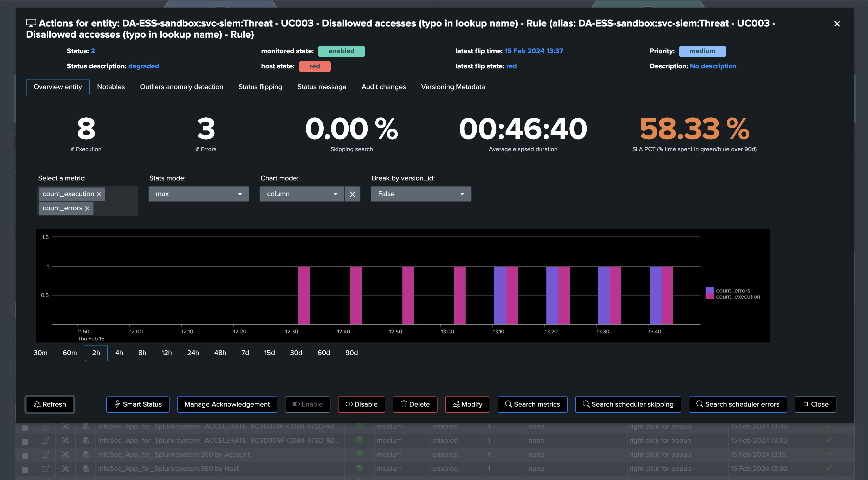868x480 pixels.
Task: Click database icon in 360 by Account row
Action: click(x=86, y=455)
